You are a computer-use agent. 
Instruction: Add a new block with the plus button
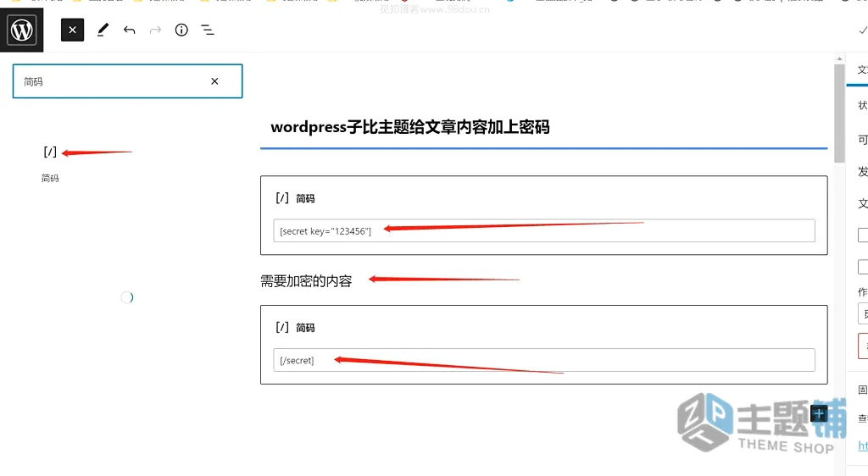pos(819,413)
